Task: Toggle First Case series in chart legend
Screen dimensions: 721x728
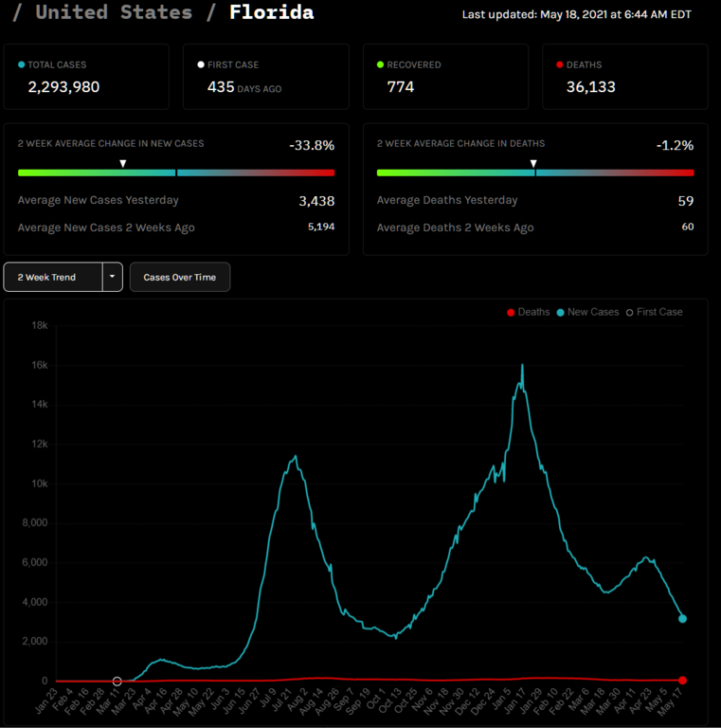Action: click(x=654, y=312)
